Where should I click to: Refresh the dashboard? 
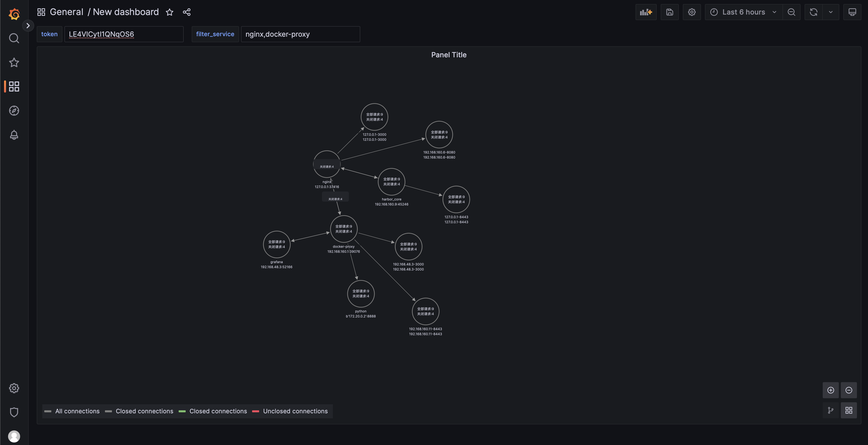tap(813, 12)
